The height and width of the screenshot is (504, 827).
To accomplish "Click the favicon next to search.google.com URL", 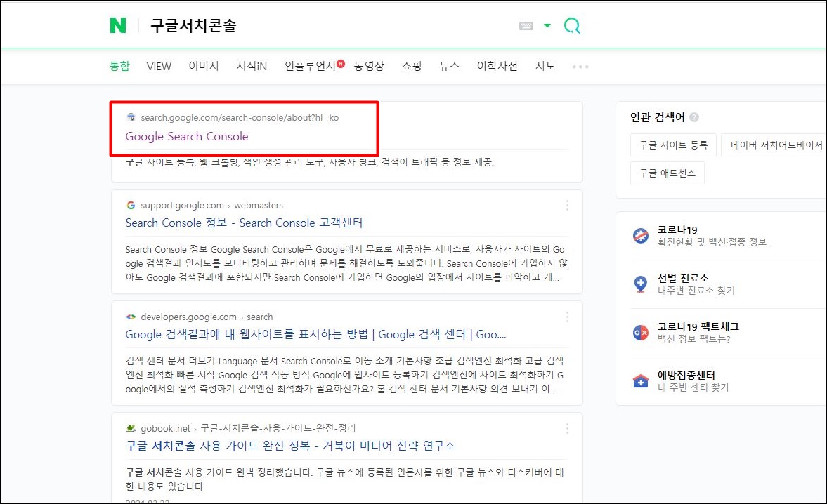I will pyautogui.click(x=131, y=117).
